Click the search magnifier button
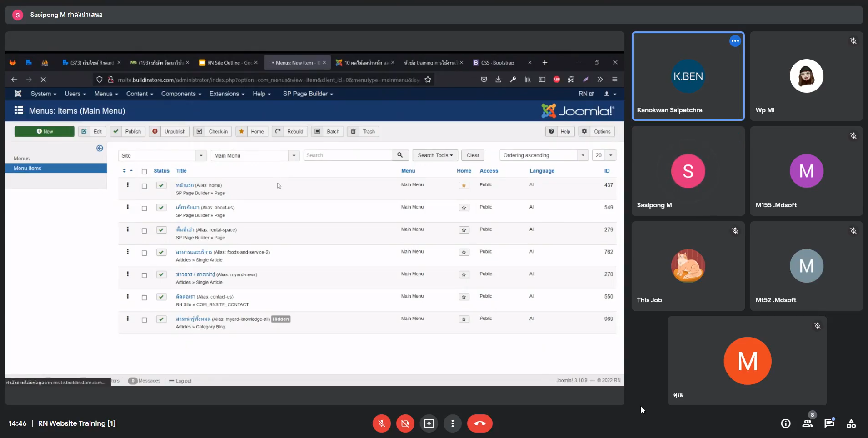 pyautogui.click(x=400, y=155)
